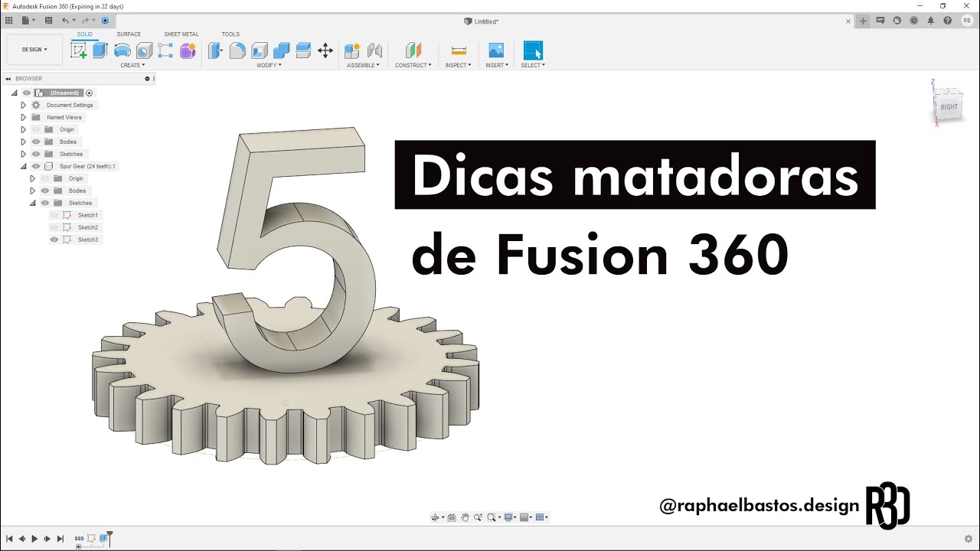
Task: Open the data panel grid icon
Action: tap(9, 21)
